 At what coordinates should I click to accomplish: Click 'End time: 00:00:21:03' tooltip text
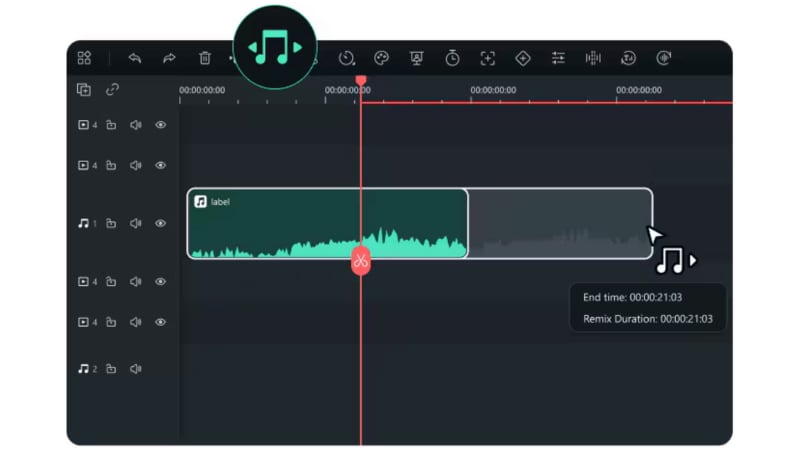coord(633,297)
